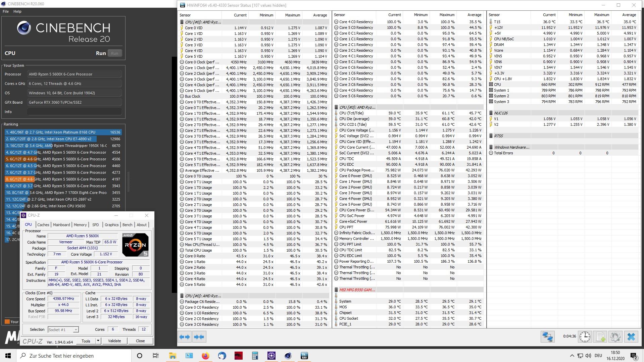
Task: Select the CPU PPT sensor row
Action: coord(409,227)
